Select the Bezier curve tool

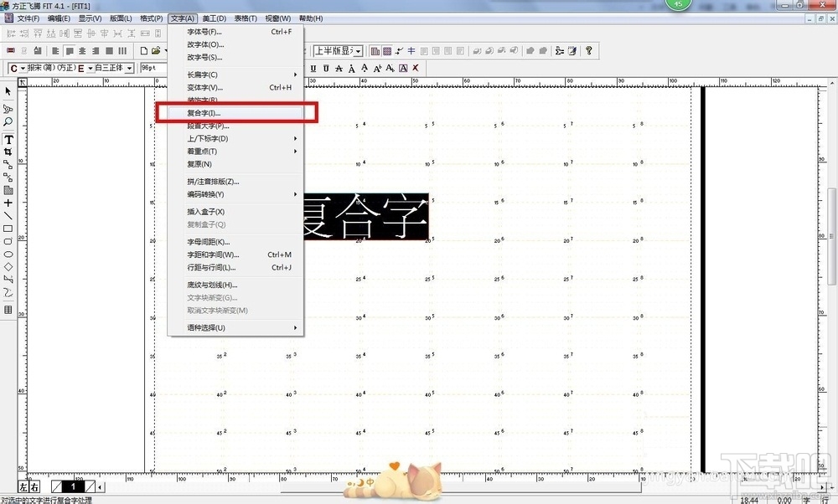pyautogui.click(x=8, y=292)
